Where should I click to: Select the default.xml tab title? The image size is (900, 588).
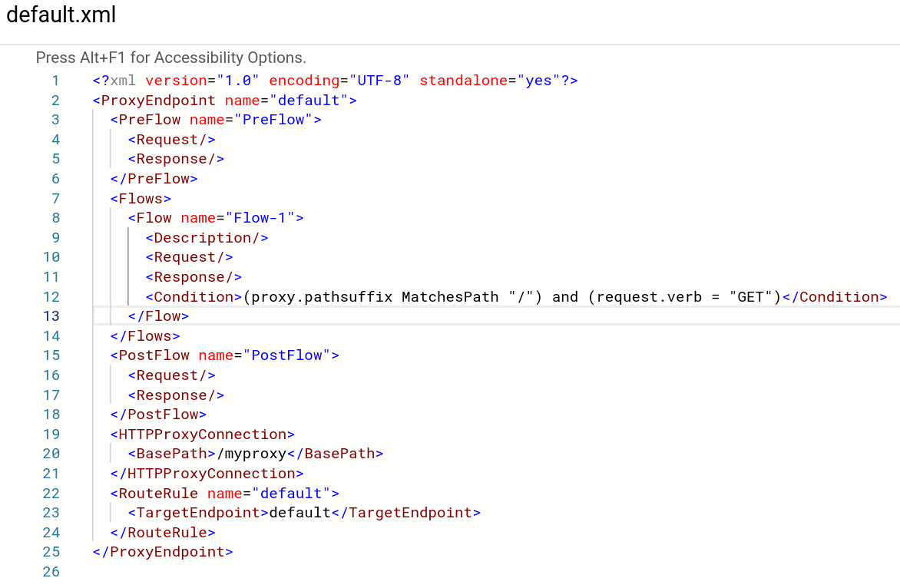(x=61, y=15)
